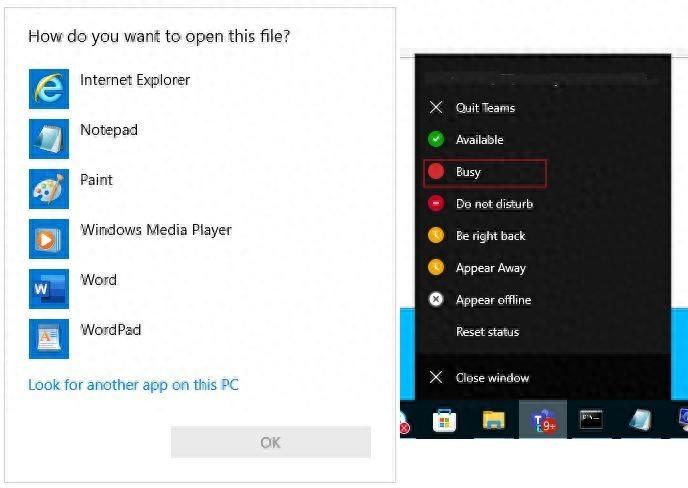Switch status to Do not disturb
This screenshot has height=488, width=688.
pyautogui.click(x=494, y=204)
